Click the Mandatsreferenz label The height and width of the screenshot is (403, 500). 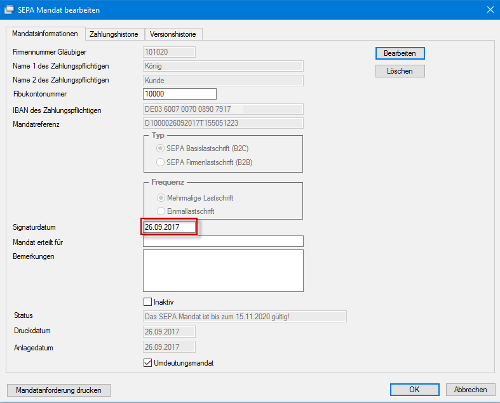(36, 124)
